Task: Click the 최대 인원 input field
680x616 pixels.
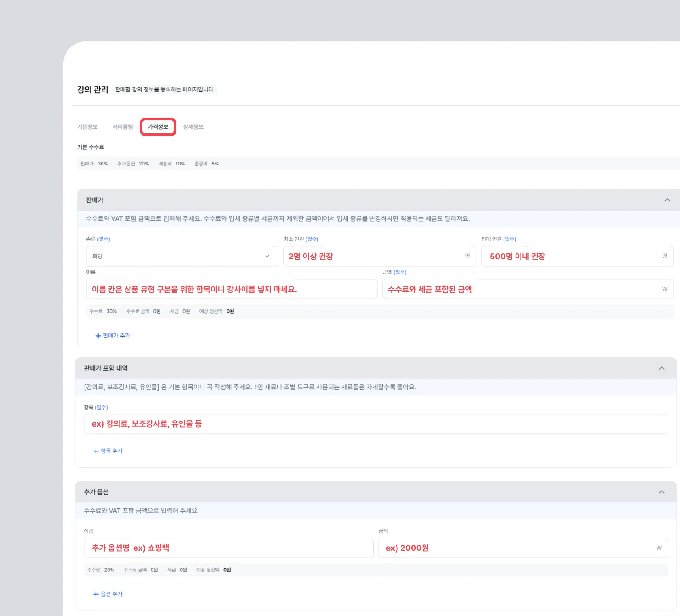Action: 577,256
